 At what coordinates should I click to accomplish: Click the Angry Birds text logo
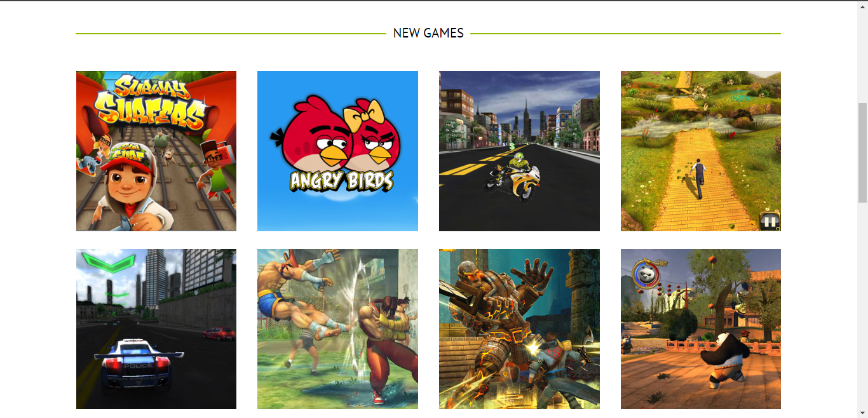342,181
